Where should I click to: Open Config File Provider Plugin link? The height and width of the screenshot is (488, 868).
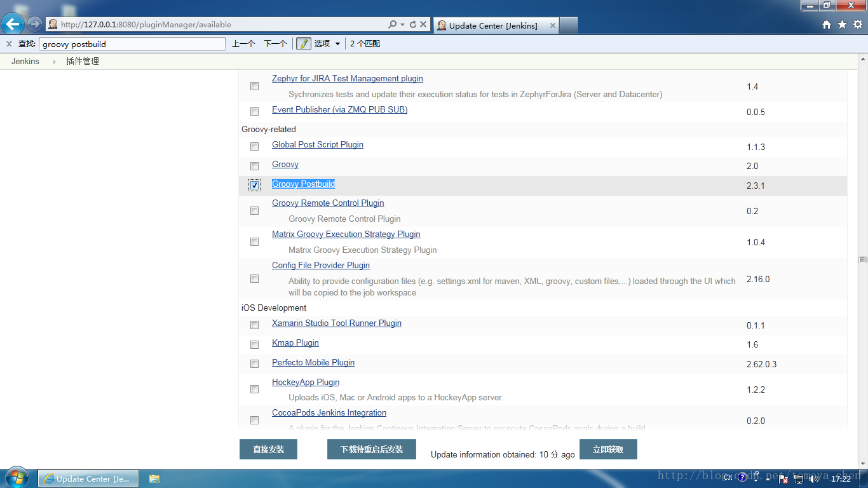click(321, 265)
